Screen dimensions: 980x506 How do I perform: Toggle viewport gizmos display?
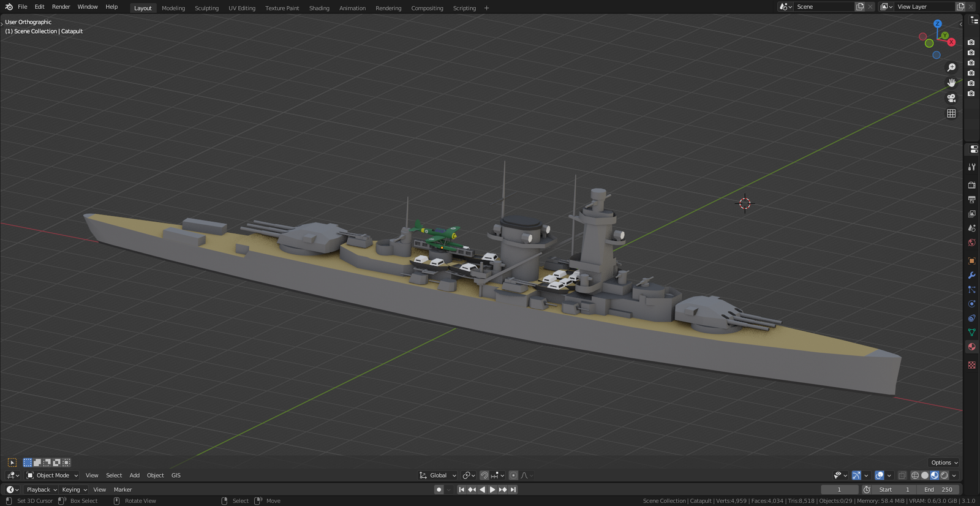(856, 475)
